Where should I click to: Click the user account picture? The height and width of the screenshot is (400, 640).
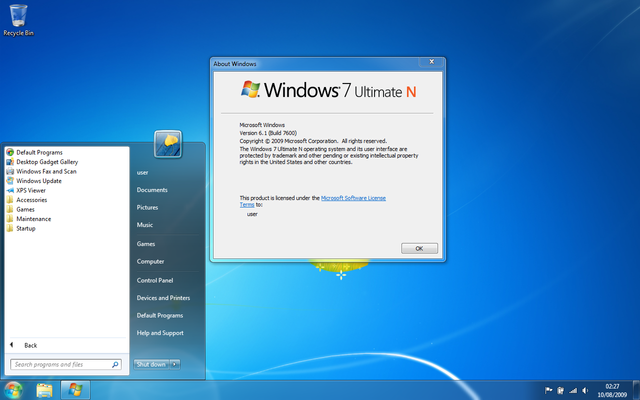(168, 144)
